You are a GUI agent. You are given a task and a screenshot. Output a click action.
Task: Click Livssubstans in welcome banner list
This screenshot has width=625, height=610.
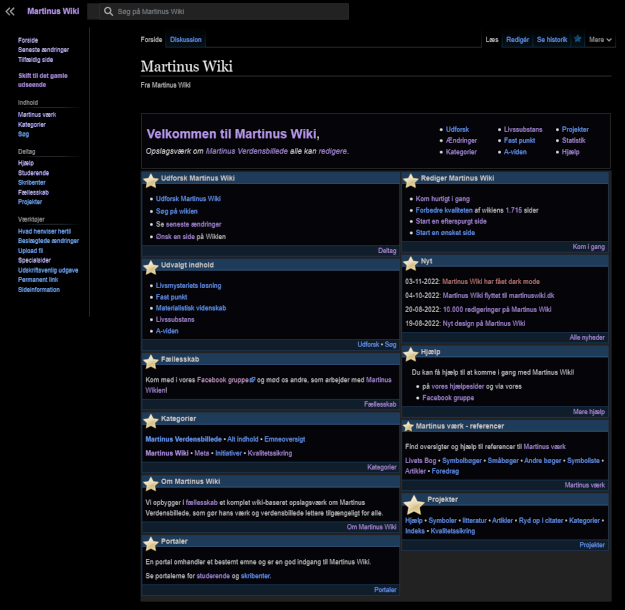[523, 130]
